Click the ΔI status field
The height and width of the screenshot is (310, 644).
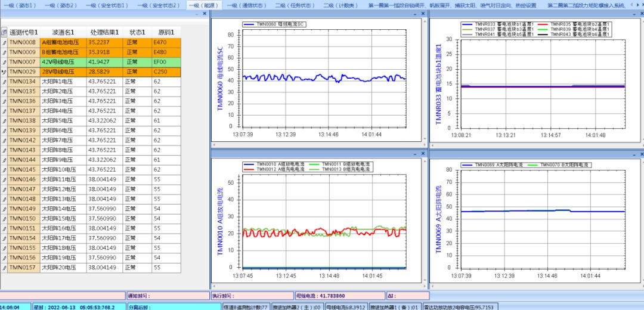point(408,295)
